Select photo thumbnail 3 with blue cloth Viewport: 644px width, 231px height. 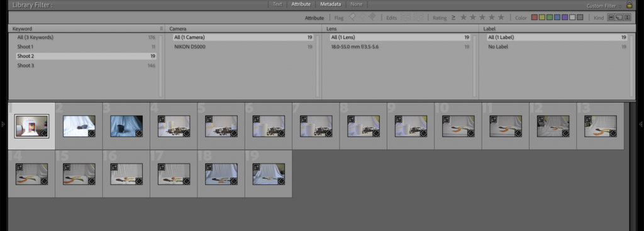[126, 126]
